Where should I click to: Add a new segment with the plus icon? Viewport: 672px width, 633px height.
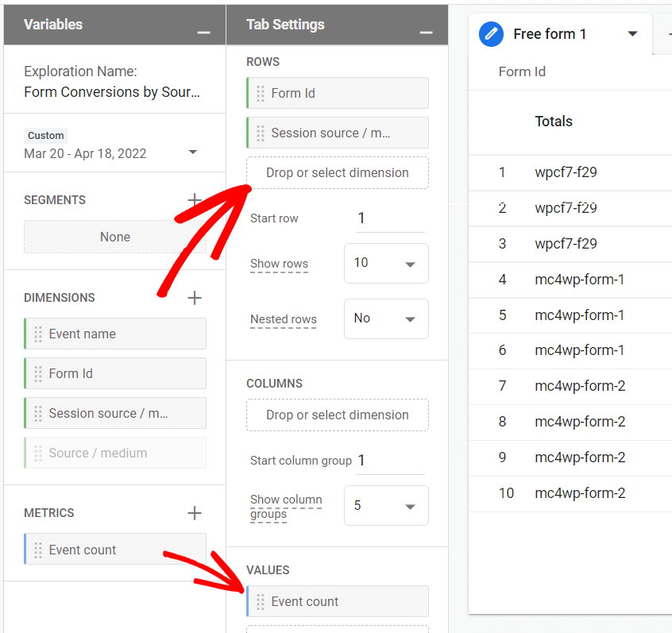[195, 199]
